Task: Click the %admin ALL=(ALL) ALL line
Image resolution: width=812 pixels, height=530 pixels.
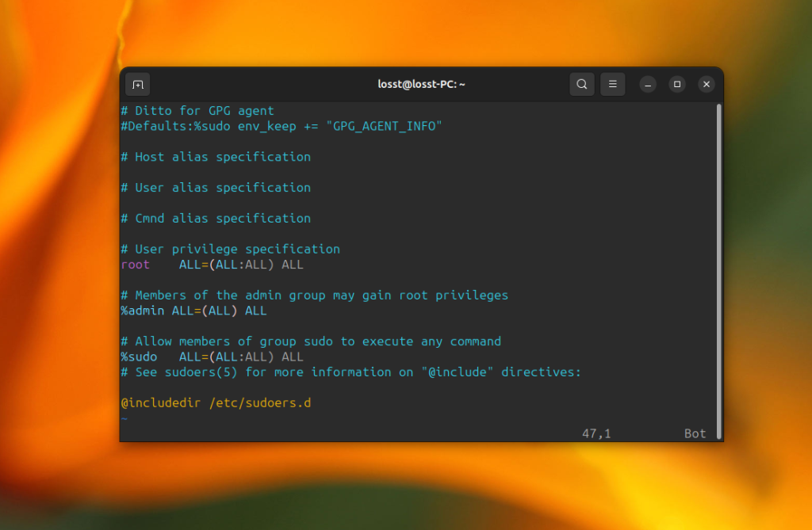Action: pyautogui.click(x=193, y=311)
